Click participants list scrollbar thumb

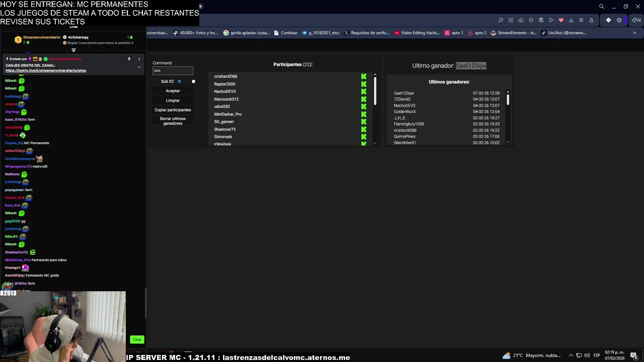click(x=375, y=92)
